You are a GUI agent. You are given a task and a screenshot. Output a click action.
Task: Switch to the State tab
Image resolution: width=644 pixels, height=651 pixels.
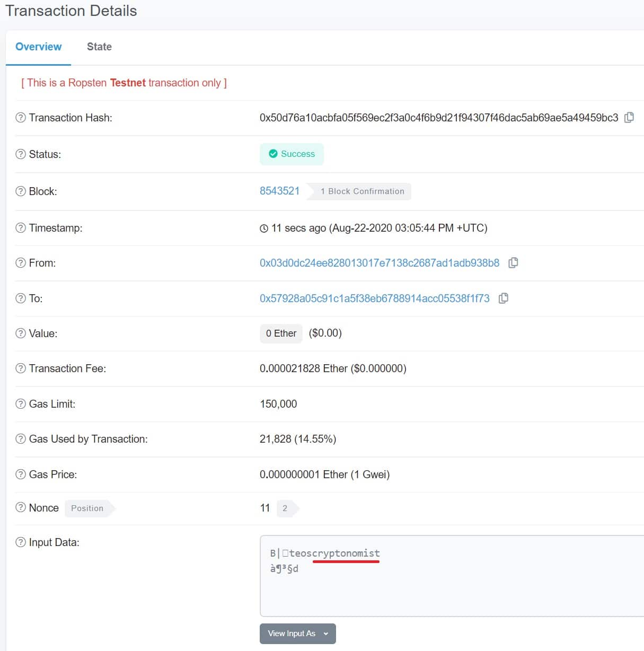point(99,47)
